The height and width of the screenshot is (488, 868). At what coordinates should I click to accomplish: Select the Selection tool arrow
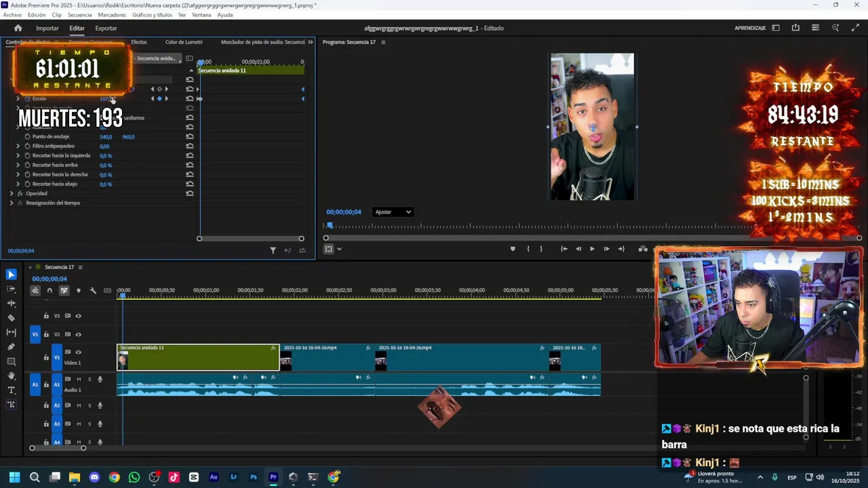coord(12,274)
